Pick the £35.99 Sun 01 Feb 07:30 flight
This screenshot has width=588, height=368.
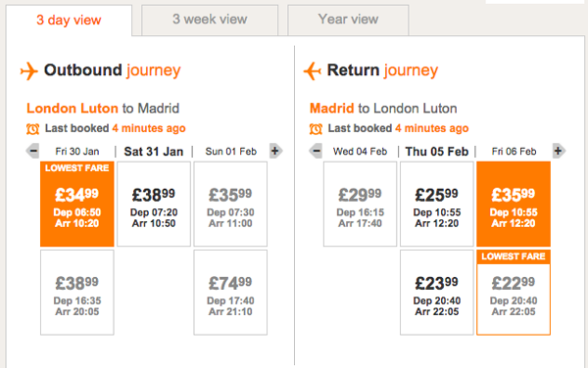pyautogui.click(x=230, y=204)
